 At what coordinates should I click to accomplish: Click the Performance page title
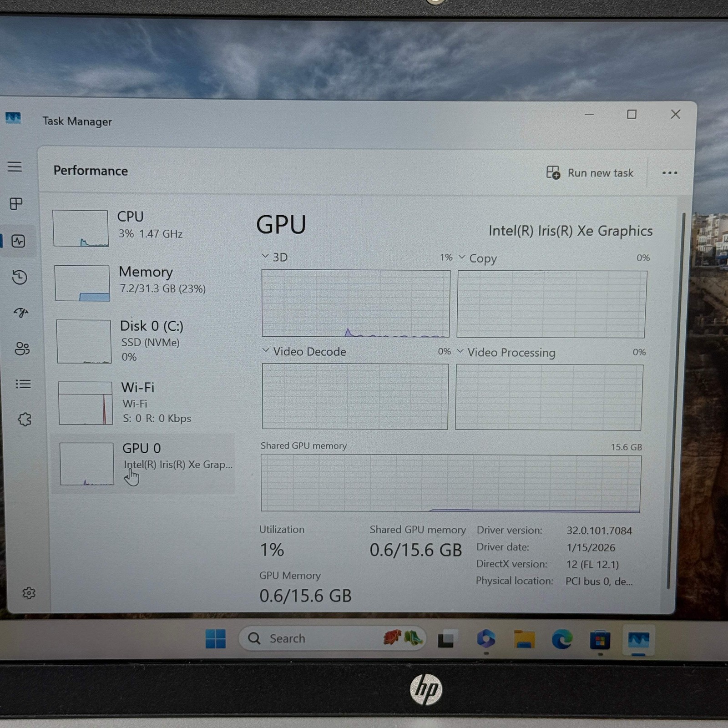pos(91,171)
